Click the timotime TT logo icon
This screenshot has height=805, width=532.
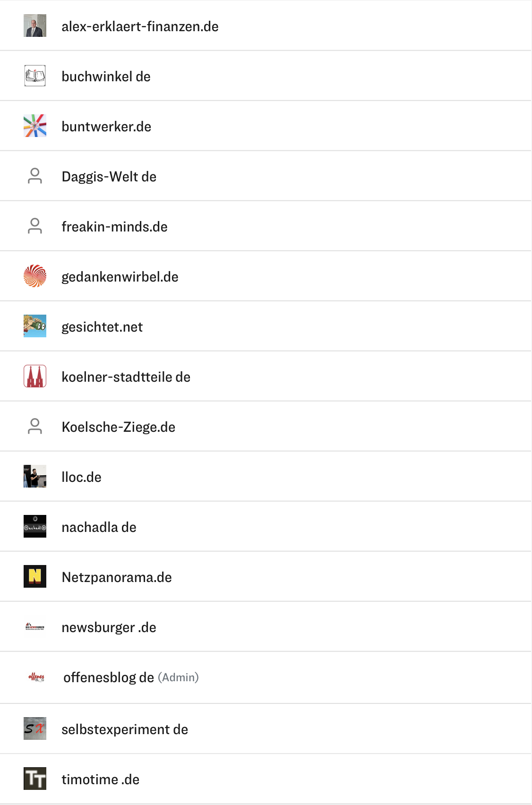pyautogui.click(x=35, y=779)
